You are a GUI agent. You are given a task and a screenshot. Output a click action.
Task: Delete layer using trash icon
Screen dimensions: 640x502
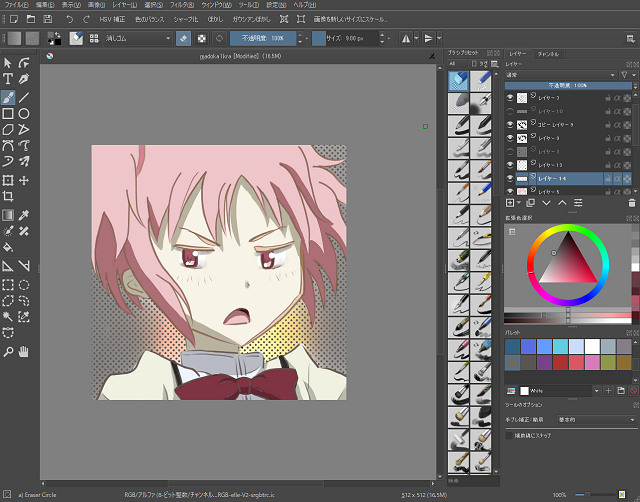click(x=630, y=203)
